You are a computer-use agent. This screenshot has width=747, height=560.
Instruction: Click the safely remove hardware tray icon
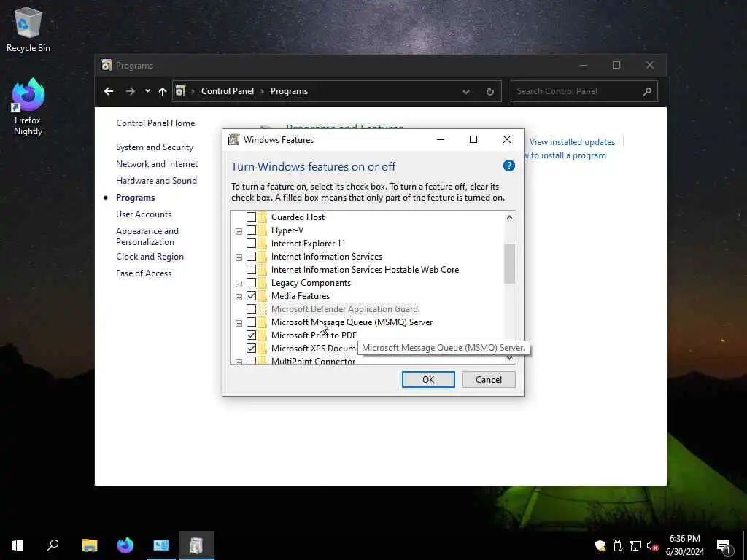tap(618, 545)
